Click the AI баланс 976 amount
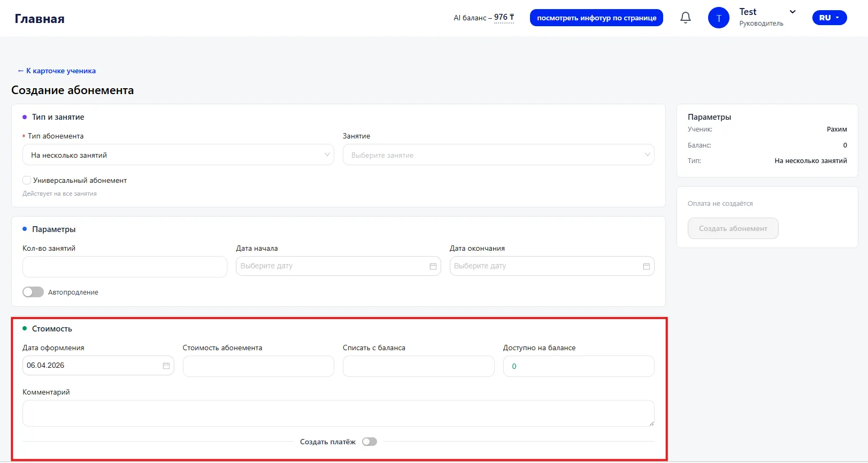 coord(504,17)
